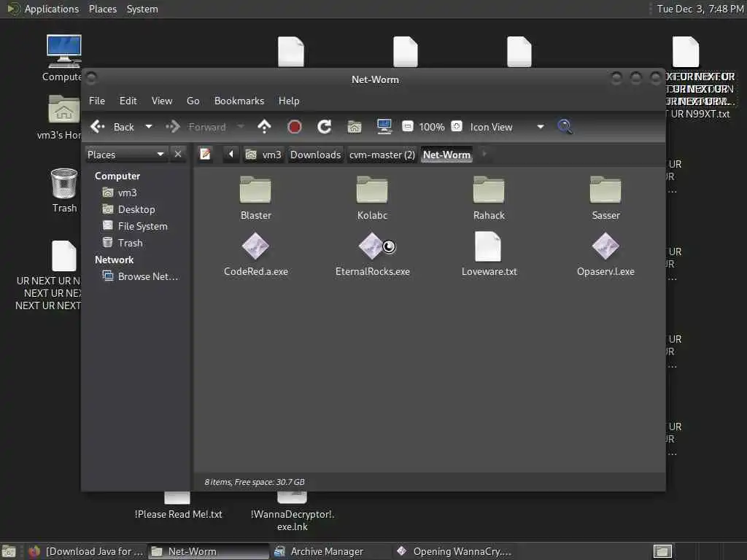The height and width of the screenshot is (560, 747).
Task: Open Search with the magnifier icon
Action: [x=565, y=127]
